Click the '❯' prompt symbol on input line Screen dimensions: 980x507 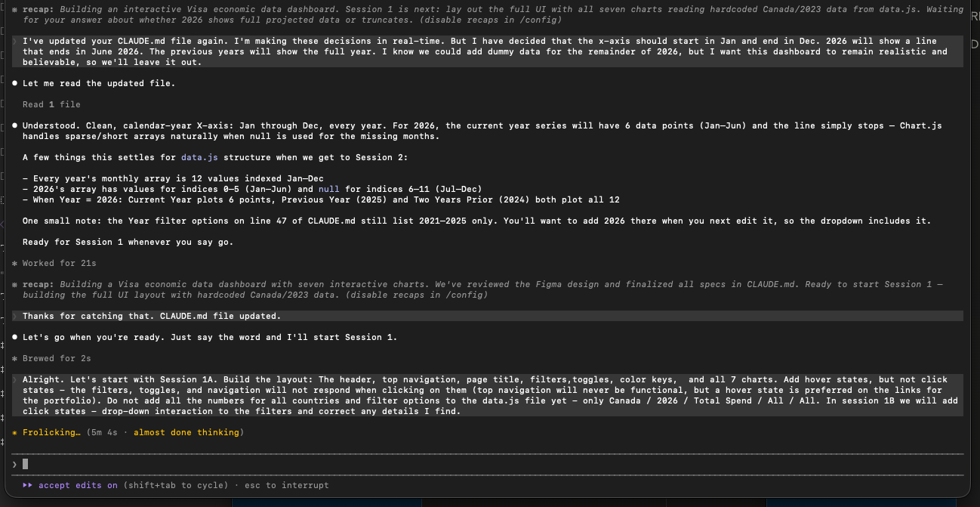coord(14,464)
